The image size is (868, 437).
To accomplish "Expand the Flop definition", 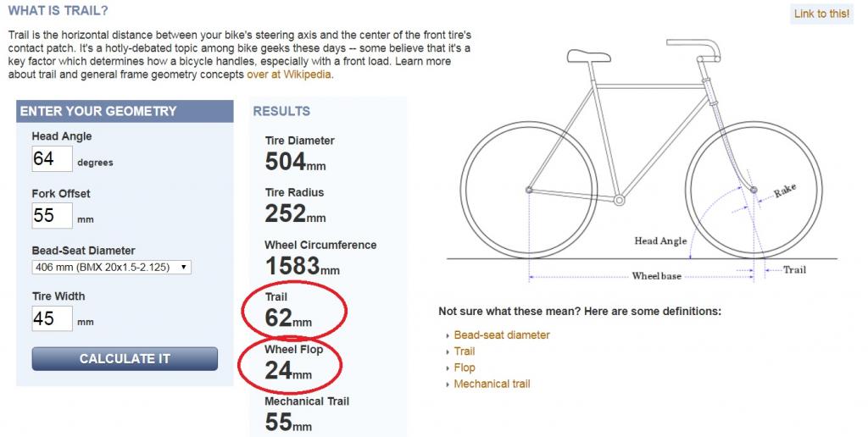I will click(465, 368).
